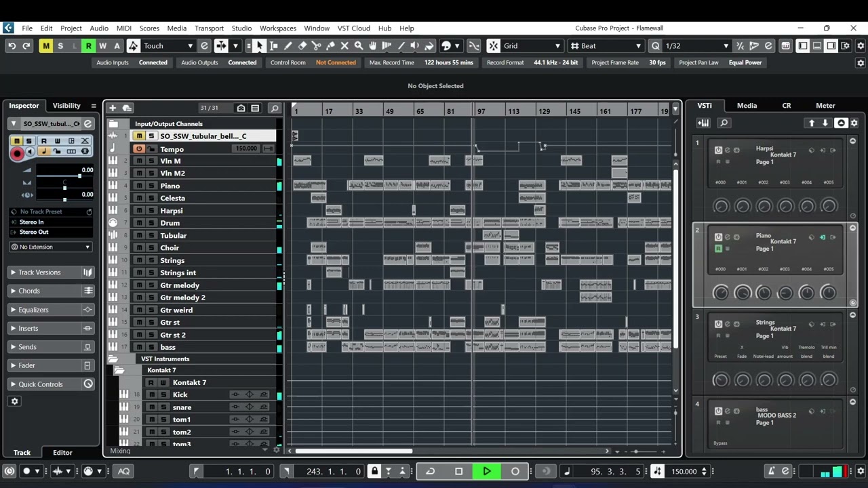Open the Editor tab at bottom

[x=62, y=453]
